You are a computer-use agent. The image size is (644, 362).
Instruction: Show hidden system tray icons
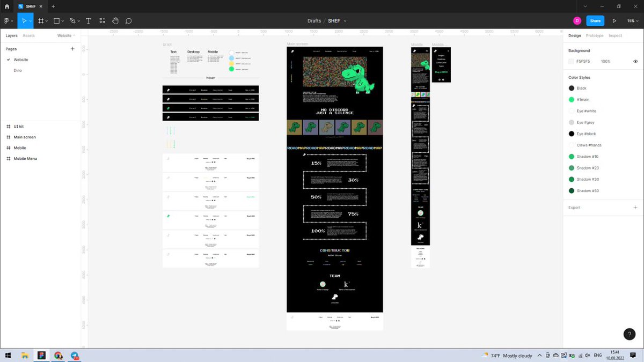click(539, 356)
